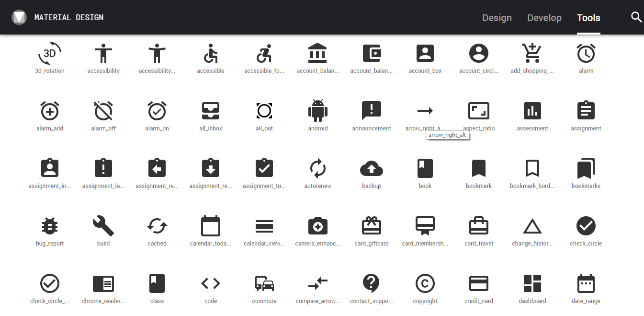The width and height of the screenshot is (644, 316).
Task: Select the autorenew icon
Action: coord(318,168)
